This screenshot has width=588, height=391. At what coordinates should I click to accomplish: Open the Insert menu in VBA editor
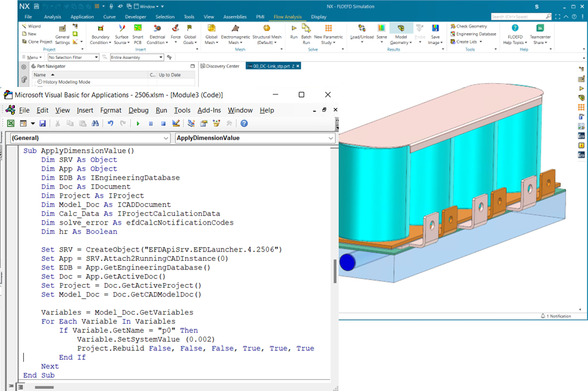point(85,110)
